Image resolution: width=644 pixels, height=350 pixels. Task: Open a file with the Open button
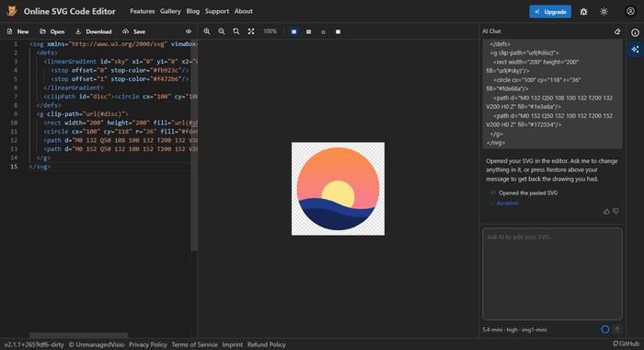click(x=52, y=31)
